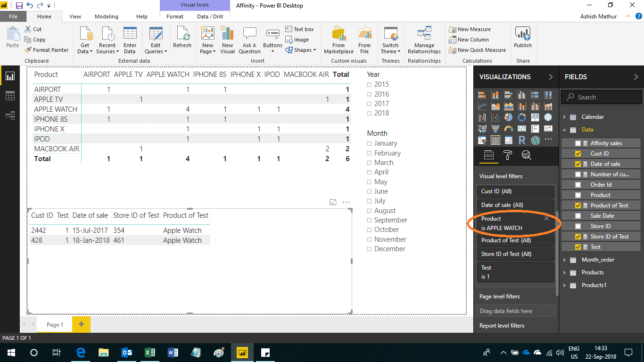Choose the scatter chart visualization

click(x=495, y=117)
